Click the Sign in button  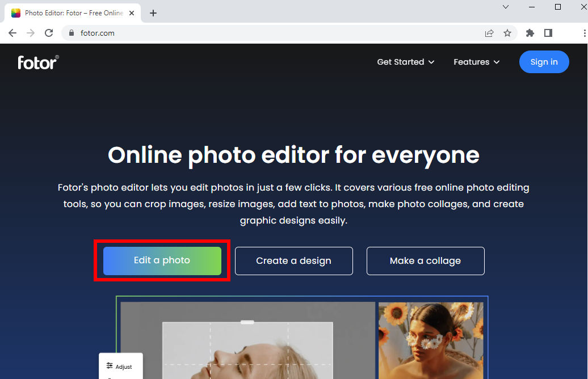tap(544, 62)
